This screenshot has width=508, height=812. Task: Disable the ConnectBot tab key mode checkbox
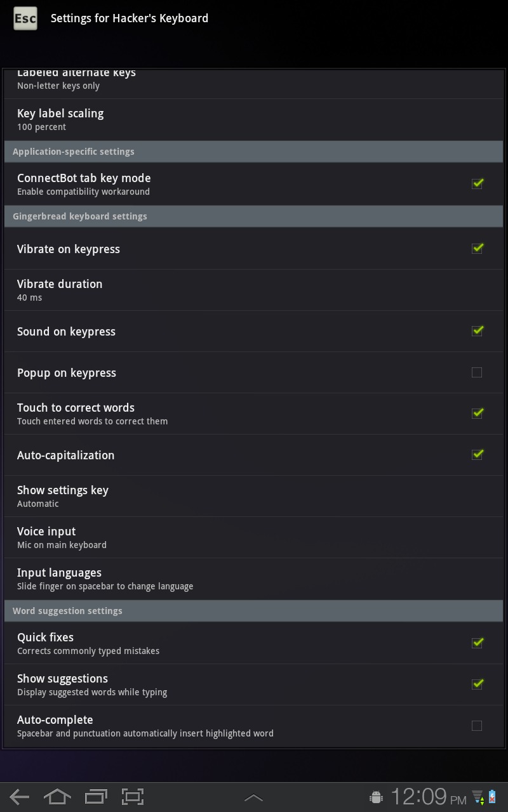coord(478,183)
